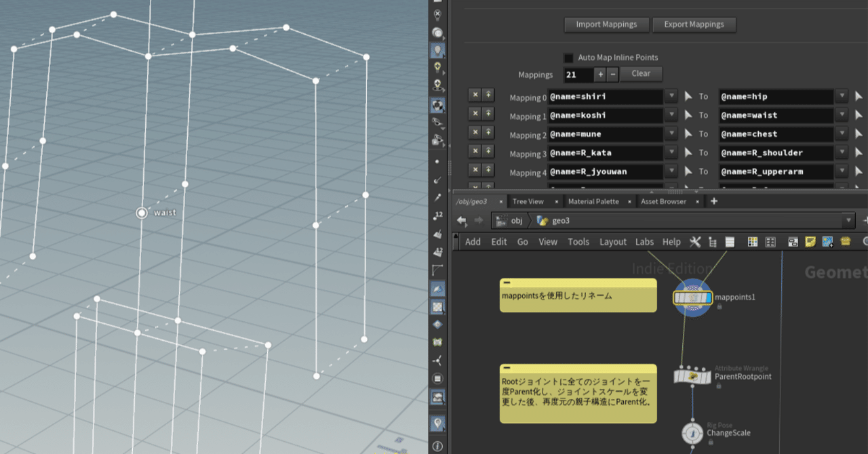Click the plus stepper to increase Mappings count
The image size is (868, 454).
pyautogui.click(x=600, y=75)
